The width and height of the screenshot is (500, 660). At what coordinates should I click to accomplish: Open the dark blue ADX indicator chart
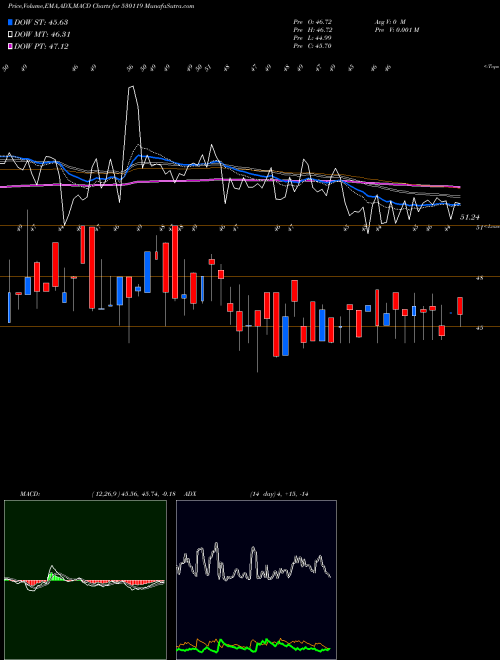(x=256, y=580)
